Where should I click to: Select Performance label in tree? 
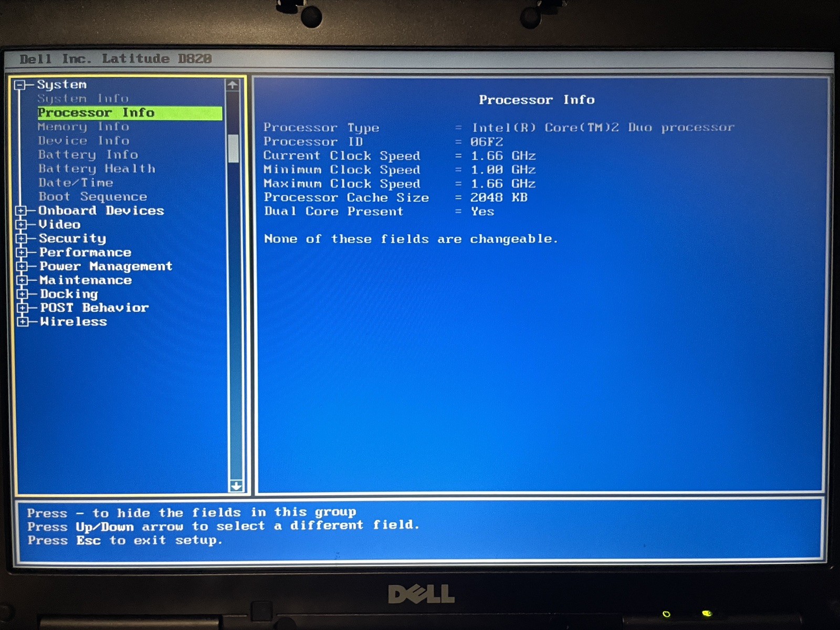(85, 253)
